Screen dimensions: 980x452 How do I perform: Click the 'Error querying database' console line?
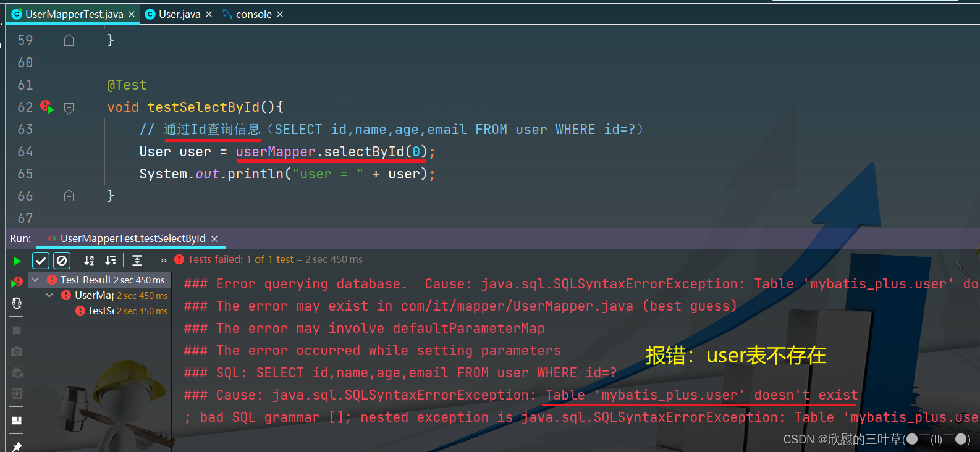click(x=581, y=284)
